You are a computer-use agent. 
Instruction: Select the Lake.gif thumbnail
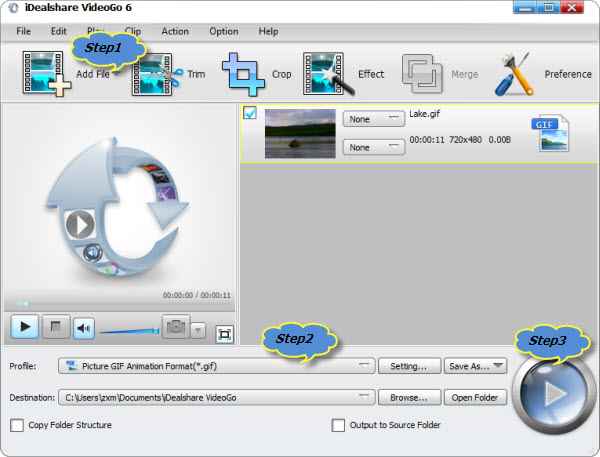(x=300, y=133)
